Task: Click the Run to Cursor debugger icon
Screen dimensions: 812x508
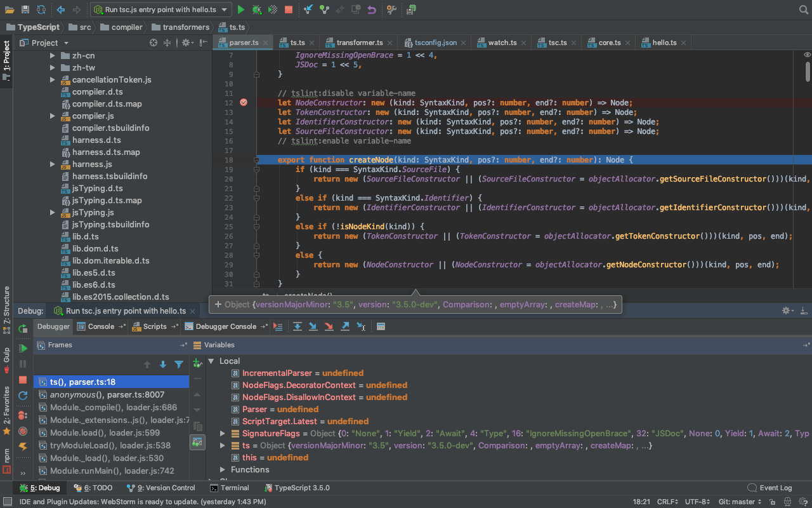Action: (361, 326)
